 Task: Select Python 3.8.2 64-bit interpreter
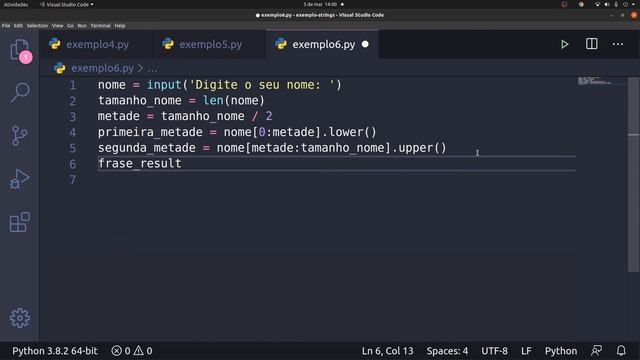tap(55, 351)
